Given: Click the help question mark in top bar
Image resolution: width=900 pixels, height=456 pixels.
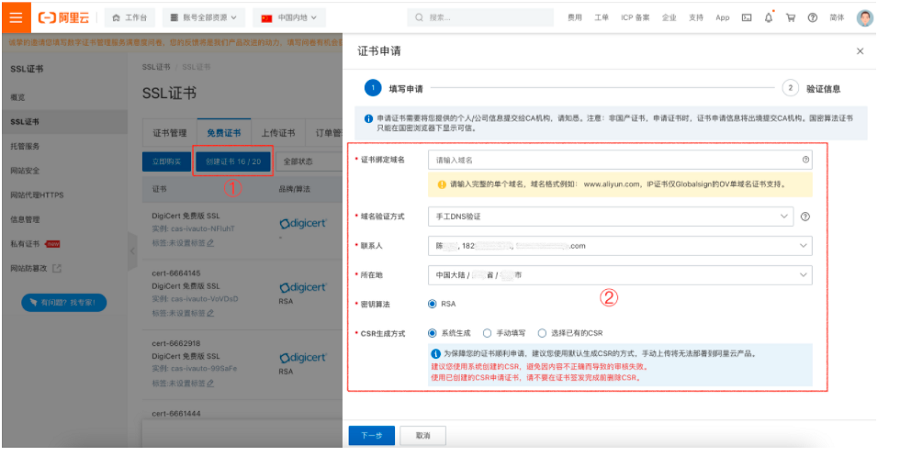Looking at the screenshot, I should click(811, 18).
